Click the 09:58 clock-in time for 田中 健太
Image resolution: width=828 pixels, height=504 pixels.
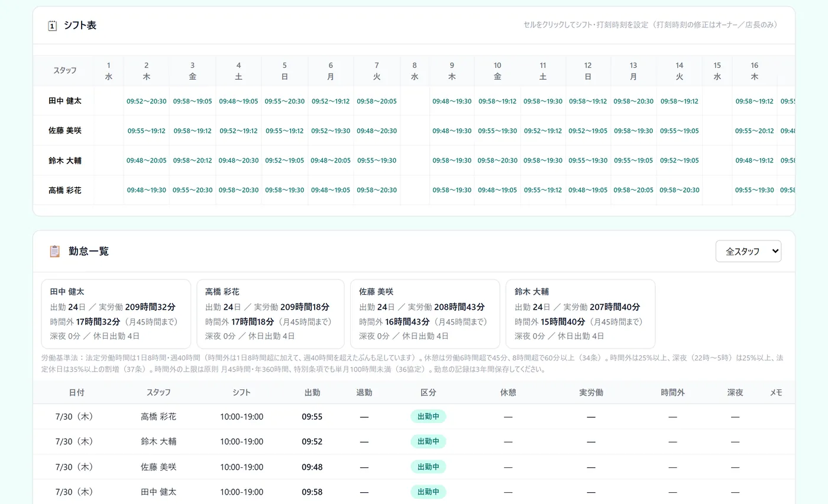(x=312, y=492)
